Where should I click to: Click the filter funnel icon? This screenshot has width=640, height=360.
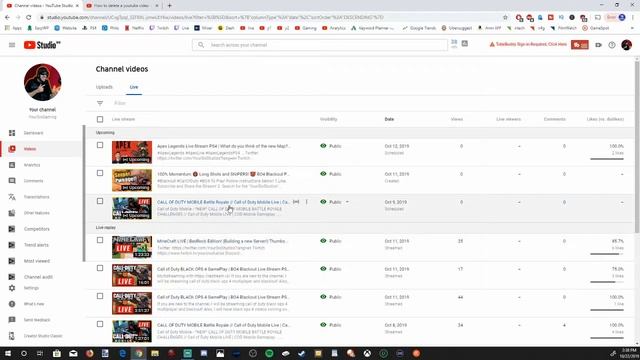click(100, 103)
